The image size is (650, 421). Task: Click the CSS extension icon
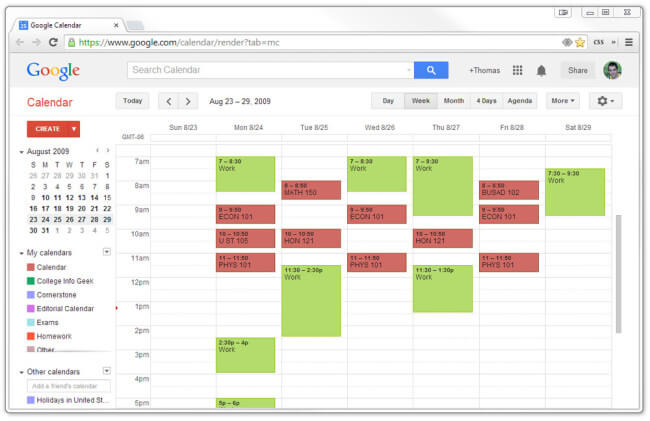598,42
